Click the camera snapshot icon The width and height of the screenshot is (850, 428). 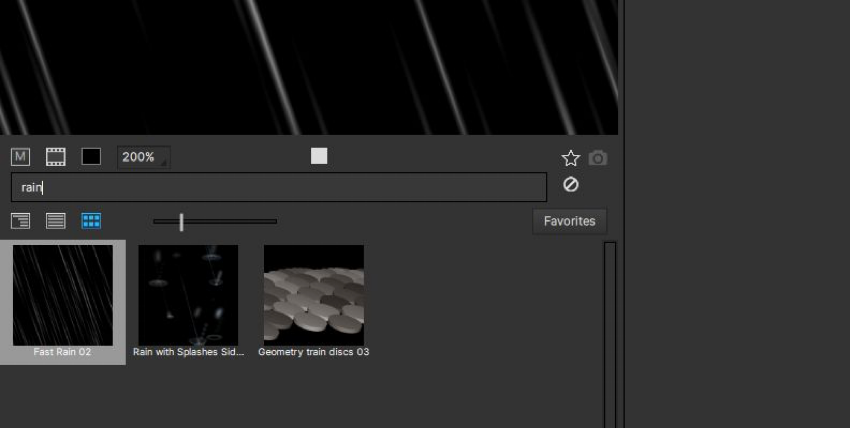pyautogui.click(x=598, y=158)
